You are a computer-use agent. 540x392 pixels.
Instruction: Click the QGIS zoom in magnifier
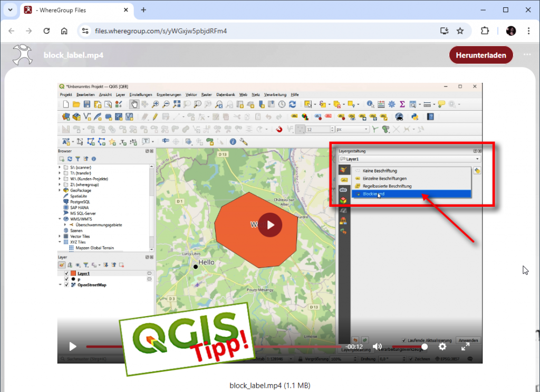[x=156, y=104]
